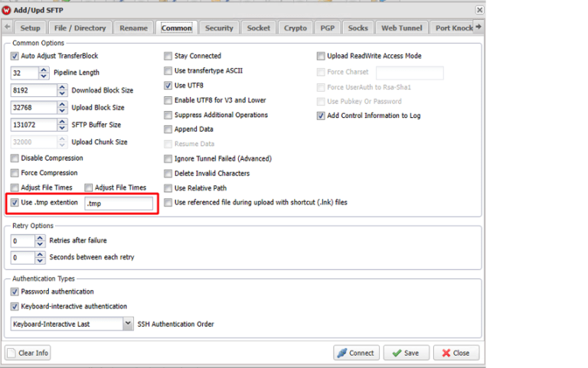588x368 pixels.
Task: Toggle Add Control Information to Log
Action: pyautogui.click(x=321, y=116)
